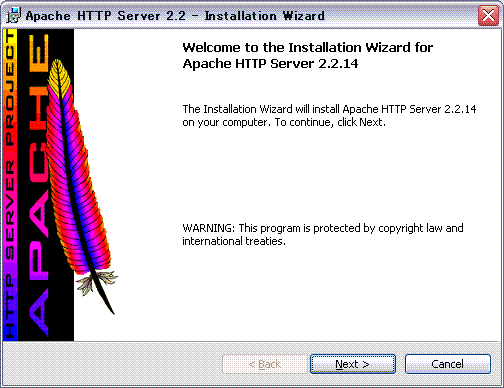Click the 'WARNING: This program is protected' text
504x388 pixels.
(x=323, y=234)
